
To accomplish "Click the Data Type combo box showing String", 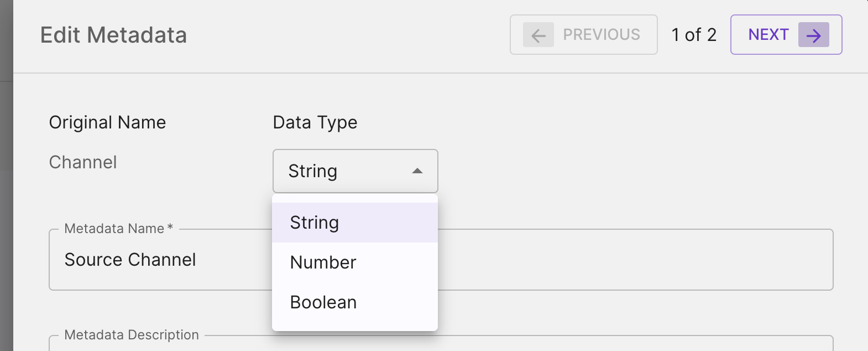I will (343, 171).
